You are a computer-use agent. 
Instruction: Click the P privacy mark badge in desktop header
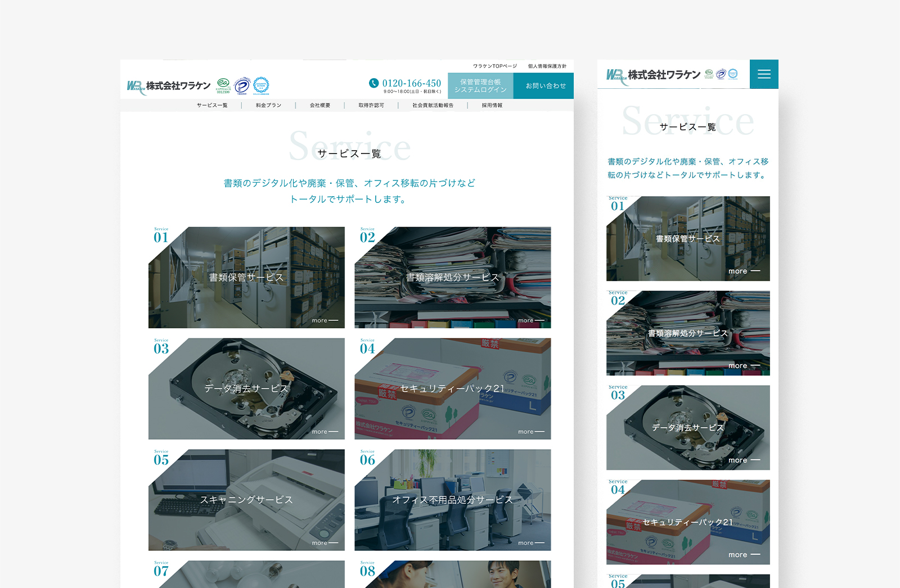tap(242, 85)
